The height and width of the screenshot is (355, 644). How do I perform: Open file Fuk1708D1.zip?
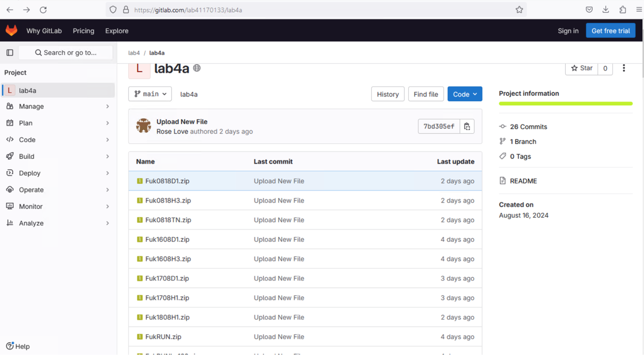tap(167, 278)
